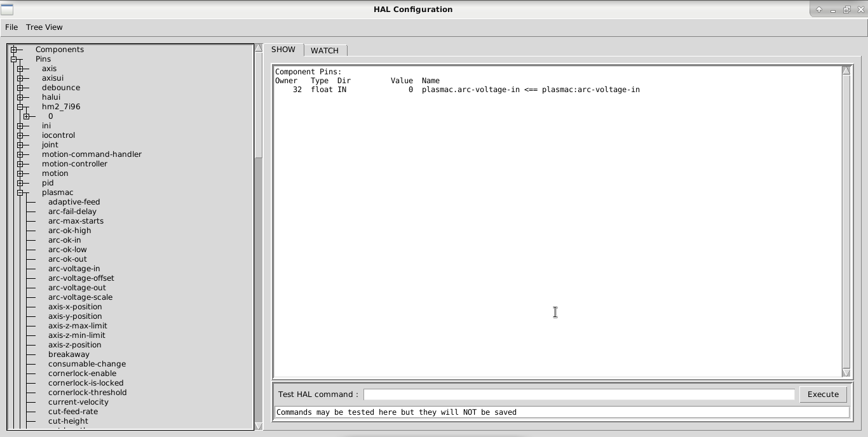Select the arc-ok-in pin
The width and height of the screenshot is (868, 437).
64,240
